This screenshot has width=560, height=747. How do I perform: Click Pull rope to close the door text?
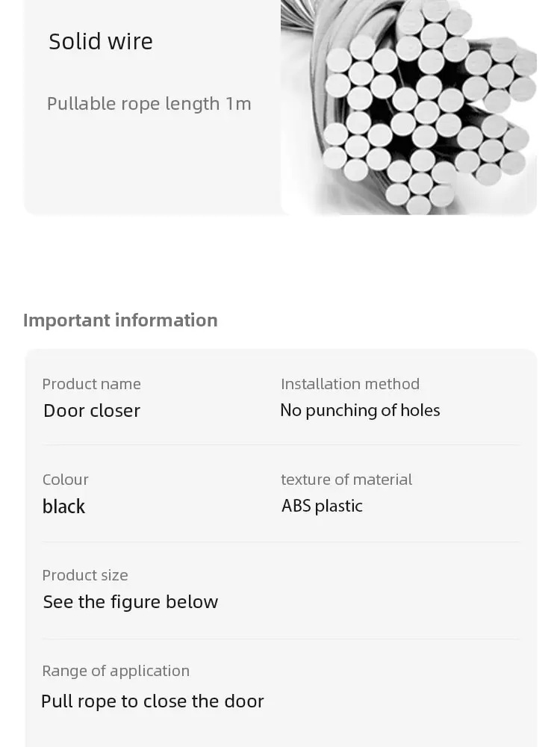(152, 701)
